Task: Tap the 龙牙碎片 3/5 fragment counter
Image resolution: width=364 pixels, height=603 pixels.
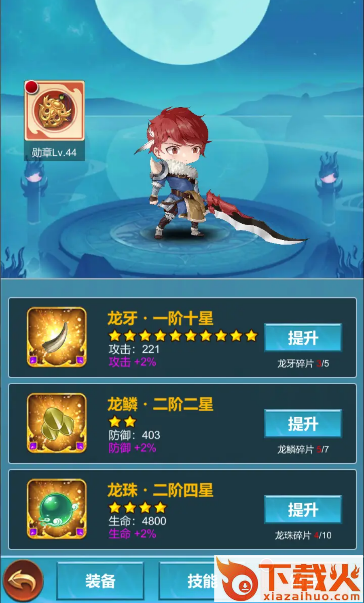Action: tap(303, 364)
